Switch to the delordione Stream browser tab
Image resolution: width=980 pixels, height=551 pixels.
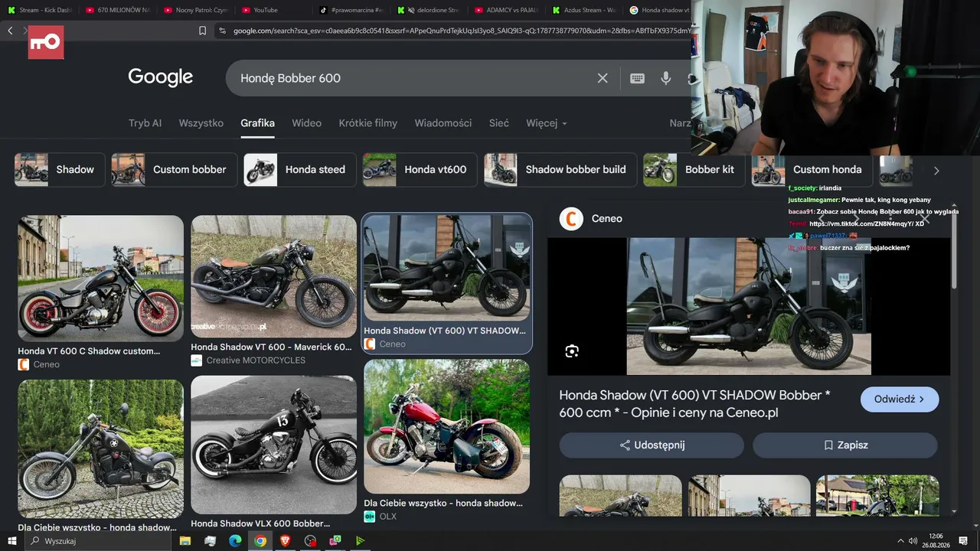[430, 10]
